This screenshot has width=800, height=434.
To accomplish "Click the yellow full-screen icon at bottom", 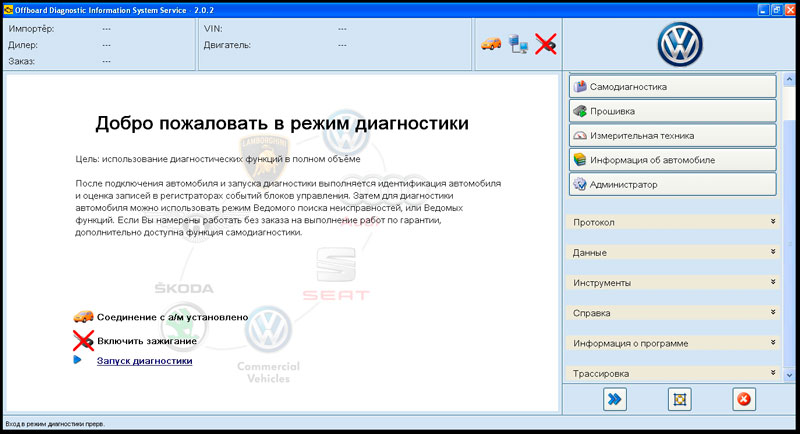I will (x=680, y=399).
